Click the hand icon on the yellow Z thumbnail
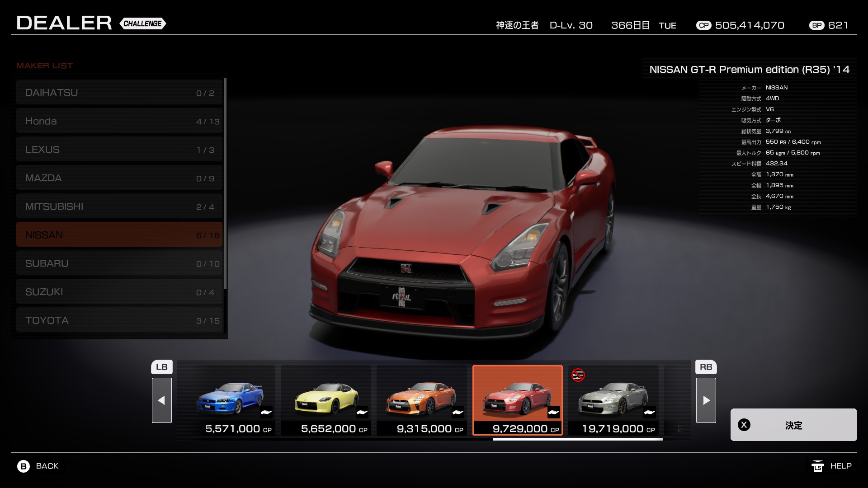This screenshot has height=488, width=868. coord(362,412)
